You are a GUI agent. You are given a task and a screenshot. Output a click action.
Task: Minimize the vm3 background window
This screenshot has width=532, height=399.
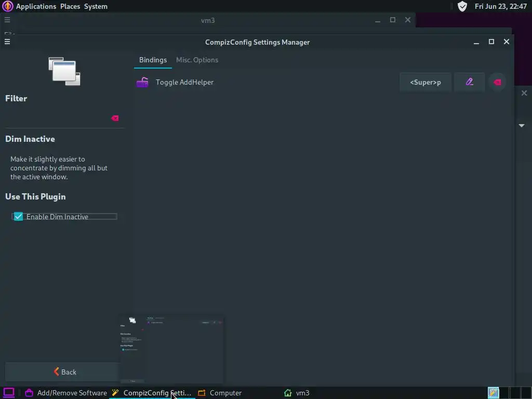coord(378,20)
